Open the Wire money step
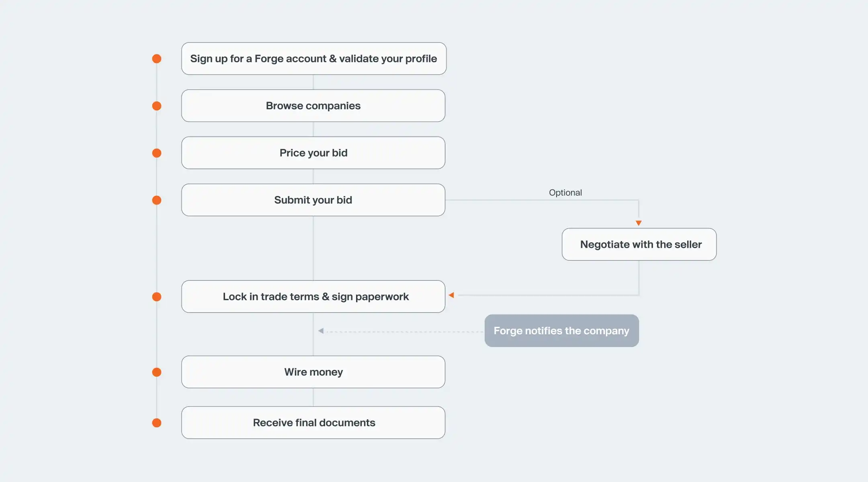The height and width of the screenshot is (482, 868). pyautogui.click(x=313, y=372)
